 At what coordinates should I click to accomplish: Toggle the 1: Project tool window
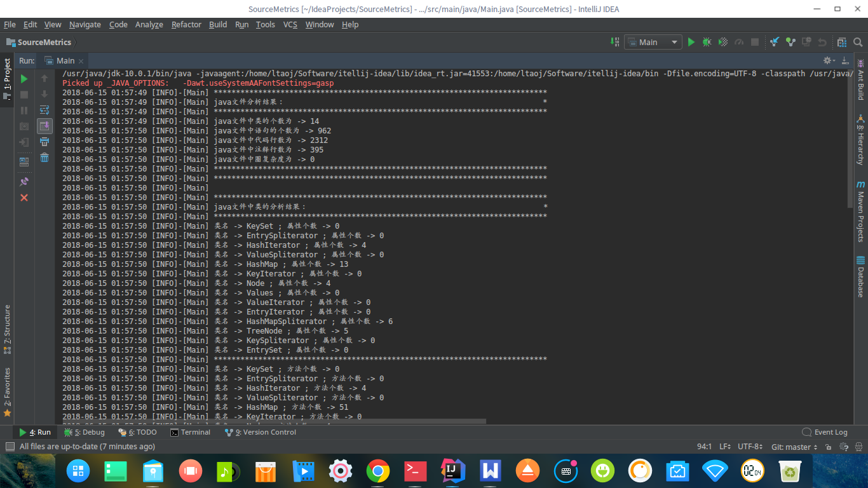pos(7,79)
